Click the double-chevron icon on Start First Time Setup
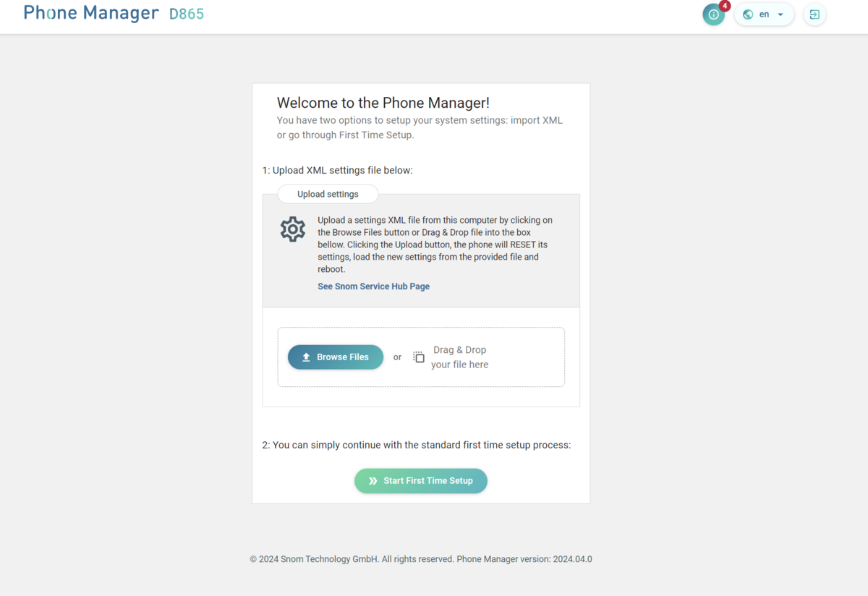The image size is (868, 596). (x=373, y=481)
